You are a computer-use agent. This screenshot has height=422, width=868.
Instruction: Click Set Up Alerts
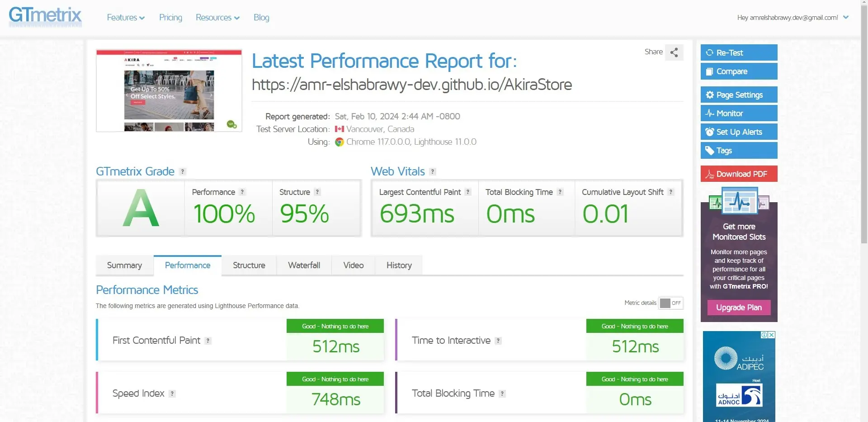[739, 132]
